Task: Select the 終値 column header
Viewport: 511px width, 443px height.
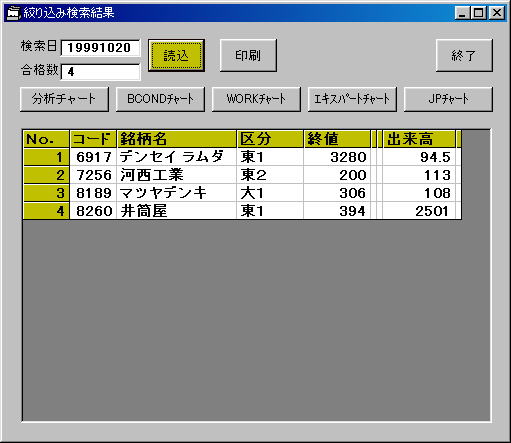Action: click(337, 139)
